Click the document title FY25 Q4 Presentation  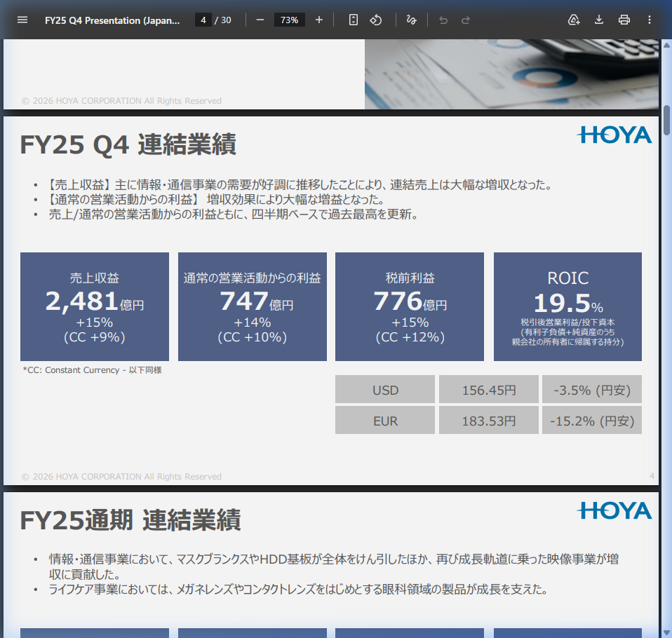112,20
